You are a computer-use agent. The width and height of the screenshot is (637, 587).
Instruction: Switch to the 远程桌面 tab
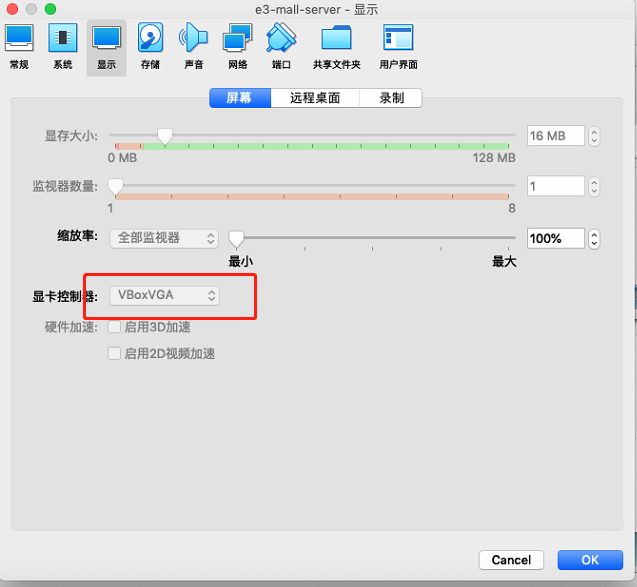pos(315,98)
